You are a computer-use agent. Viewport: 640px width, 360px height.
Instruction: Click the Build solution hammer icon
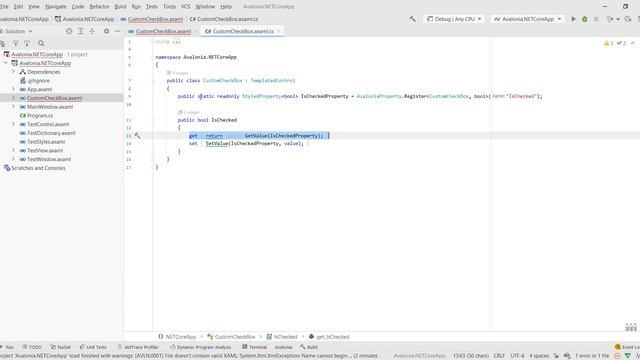(412, 19)
